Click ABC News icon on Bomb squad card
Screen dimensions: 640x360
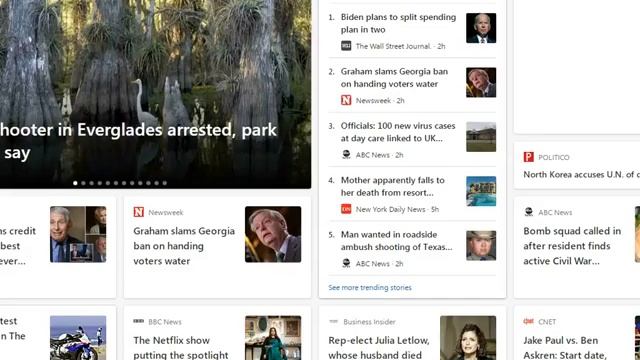(529, 212)
